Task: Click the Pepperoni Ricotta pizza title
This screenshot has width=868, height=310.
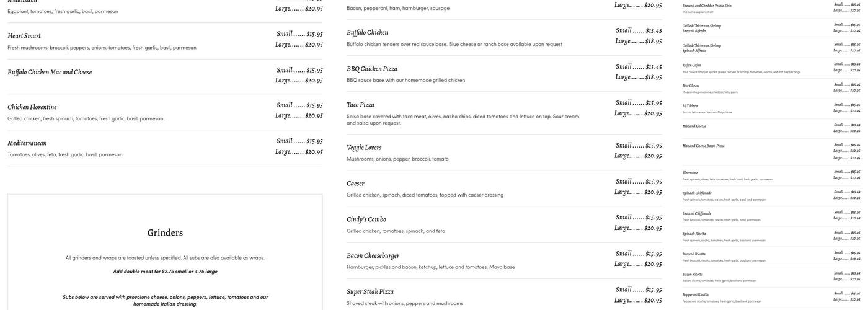Action: 696,294
